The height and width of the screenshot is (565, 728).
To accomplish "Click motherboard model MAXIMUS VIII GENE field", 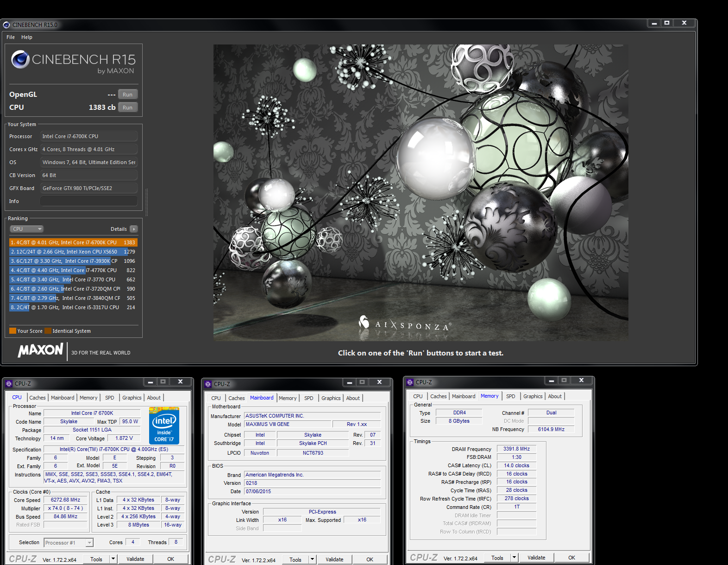I will click(x=288, y=424).
